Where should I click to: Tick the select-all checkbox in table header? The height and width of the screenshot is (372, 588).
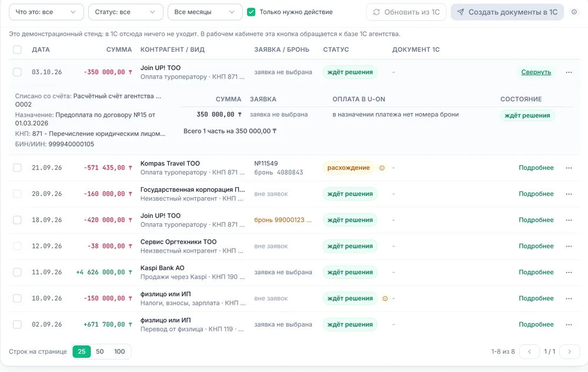17,49
